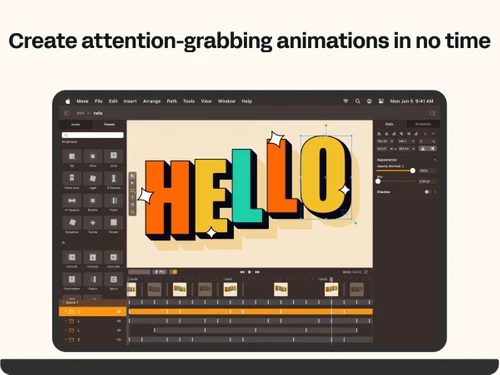Open the Tools menu
Viewport: 500px width, 375px height.
point(189,101)
